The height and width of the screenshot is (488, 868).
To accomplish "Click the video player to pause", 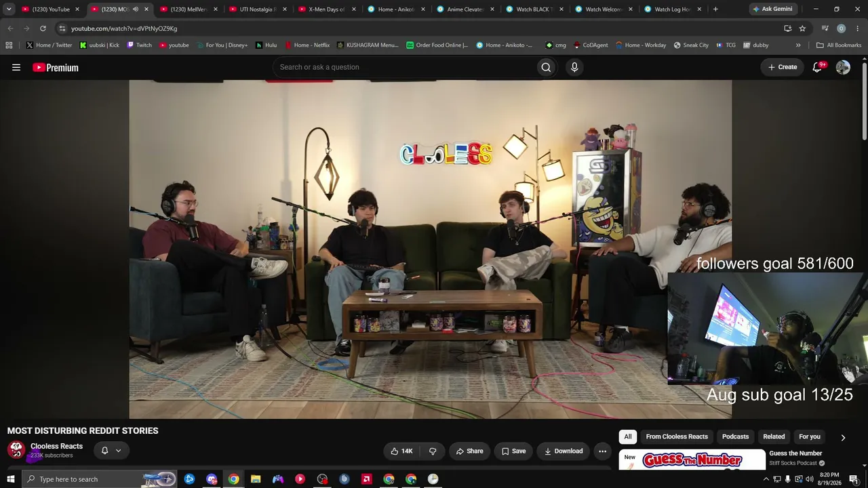I will (x=431, y=249).
